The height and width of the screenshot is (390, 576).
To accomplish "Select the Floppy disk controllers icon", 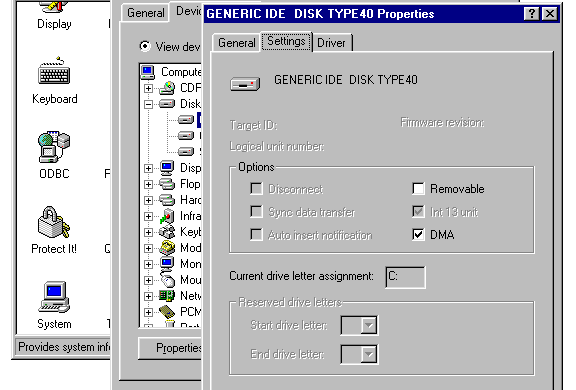I will 167,184.
